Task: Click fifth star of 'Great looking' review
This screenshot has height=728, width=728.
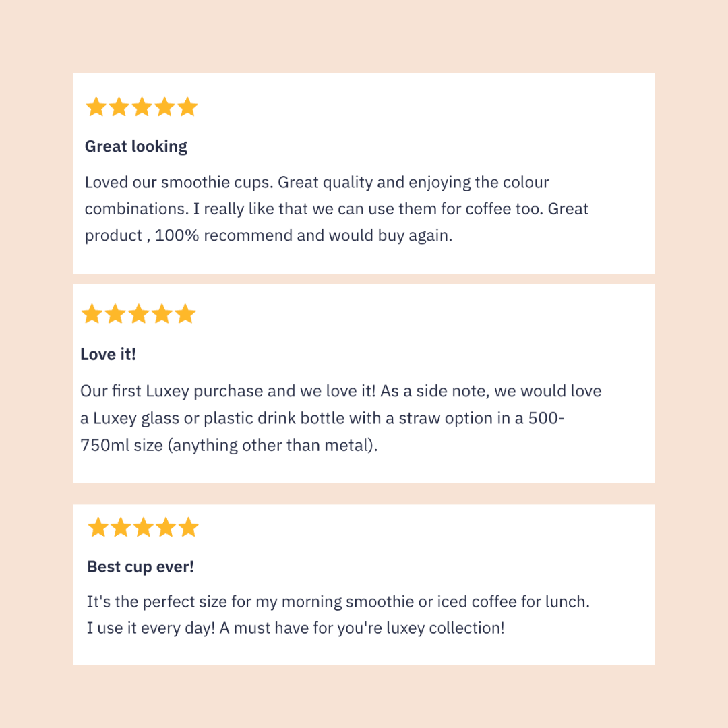Action: point(187,107)
